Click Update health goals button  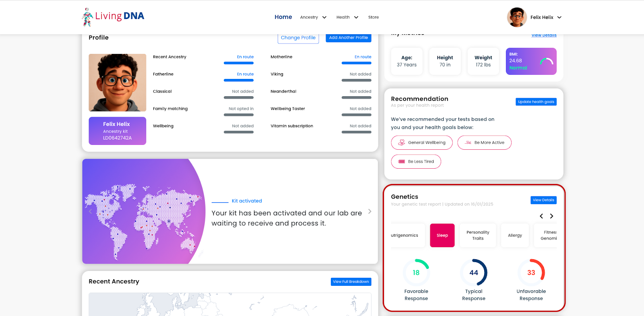coord(536,102)
